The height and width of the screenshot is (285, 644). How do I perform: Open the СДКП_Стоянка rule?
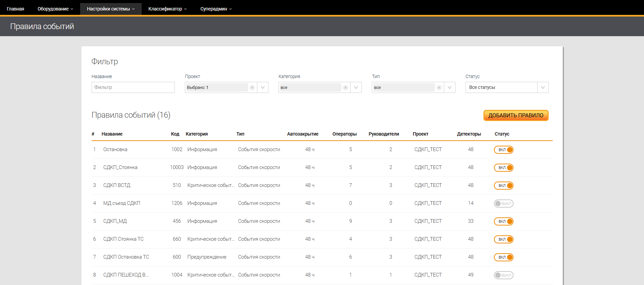[x=120, y=167]
